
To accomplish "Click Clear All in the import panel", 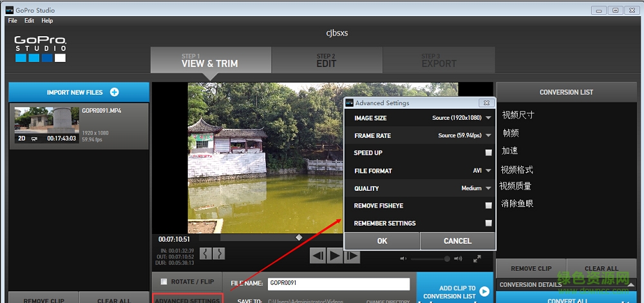I will click(114, 298).
